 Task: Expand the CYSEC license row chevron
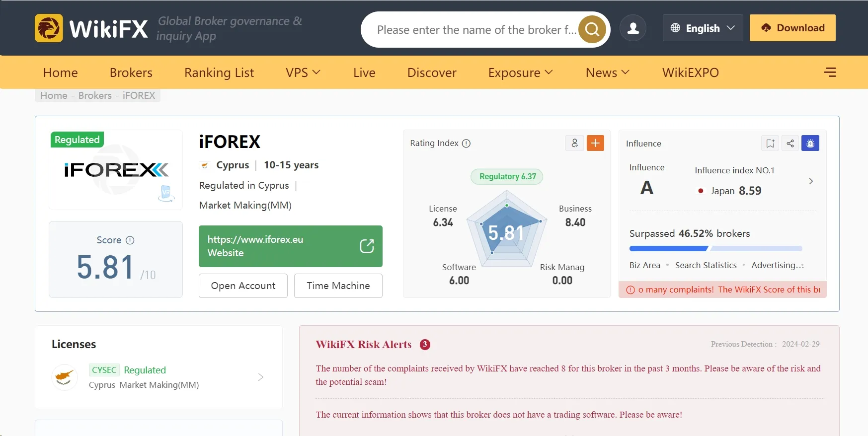click(261, 377)
